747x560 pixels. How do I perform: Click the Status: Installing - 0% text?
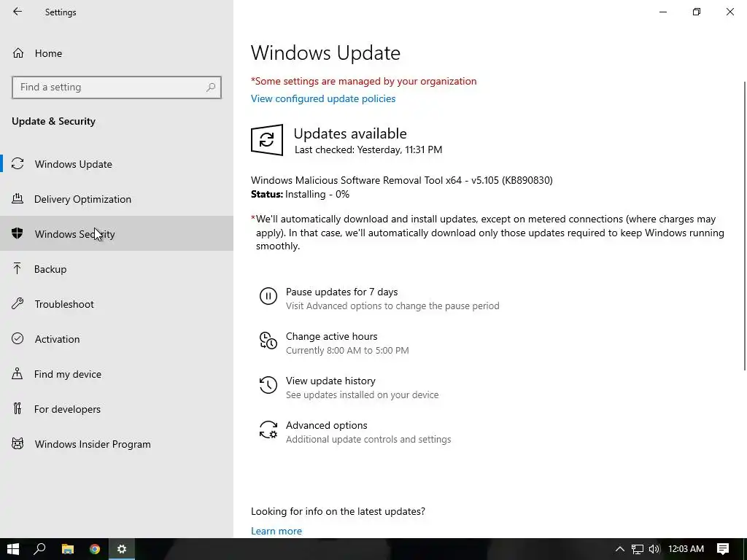click(x=300, y=194)
